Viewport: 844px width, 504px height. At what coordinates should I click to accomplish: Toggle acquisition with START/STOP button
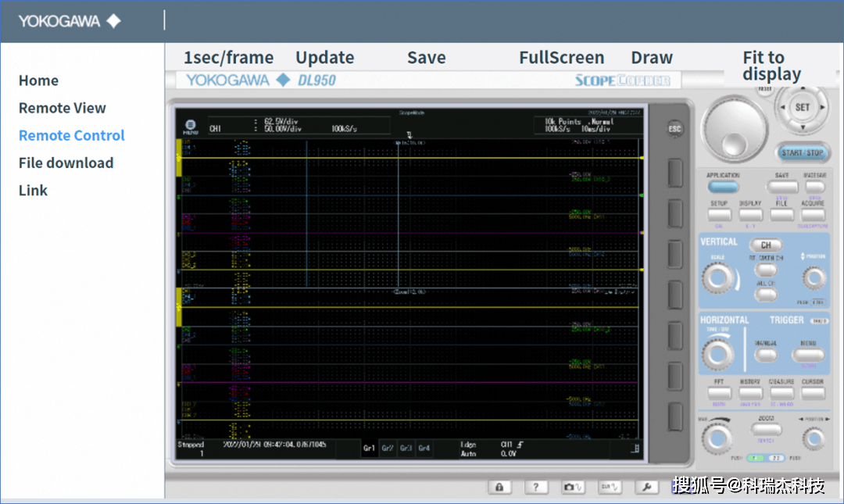pyautogui.click(x=803, y=152)
